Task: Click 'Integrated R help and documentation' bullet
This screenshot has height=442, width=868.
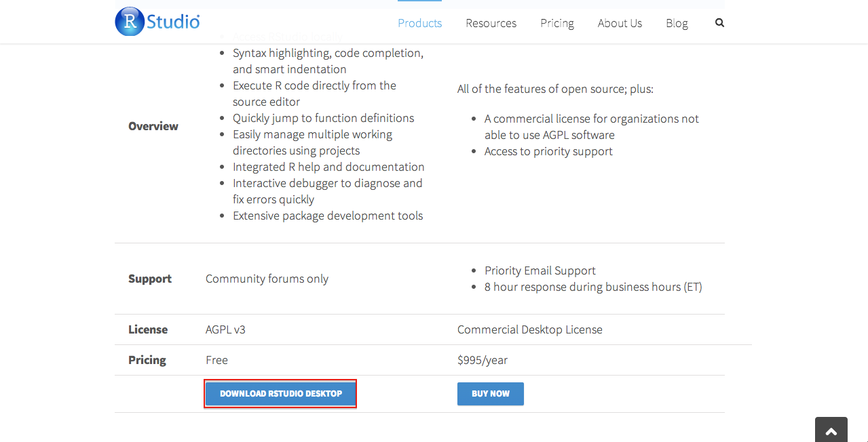Action: pyautogui.click(x=328, y=167)
